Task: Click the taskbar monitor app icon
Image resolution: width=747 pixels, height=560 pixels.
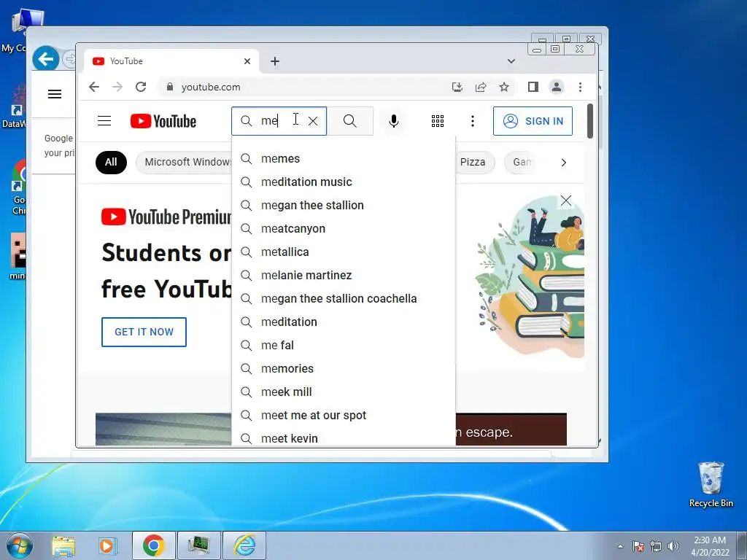Action: point(199,545)
